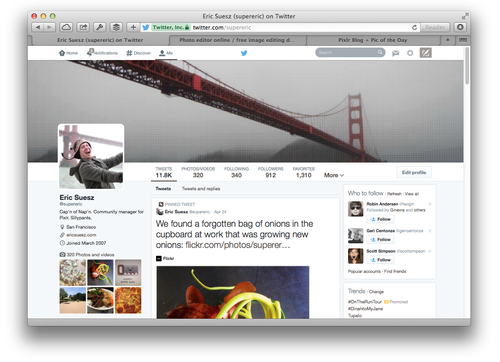Click the San Francisco location text
The height and width of the screenshot is (362, 500).
(x=81, y=227)
